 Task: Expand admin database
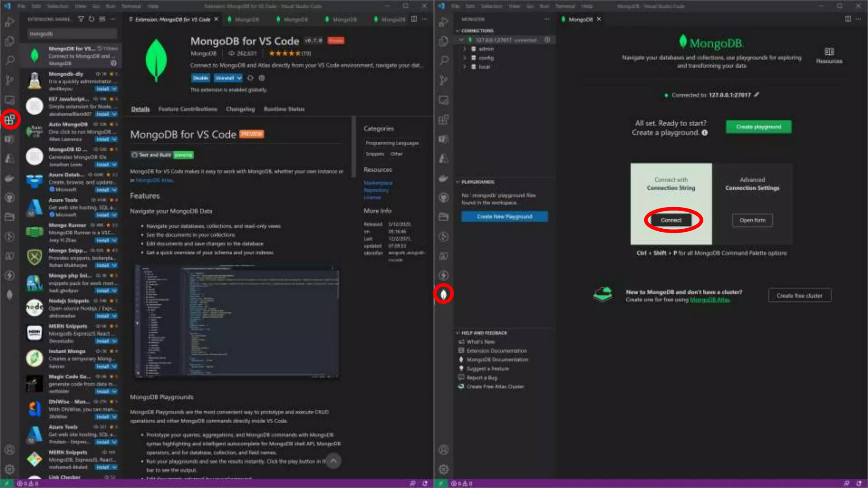click(465, 49)
